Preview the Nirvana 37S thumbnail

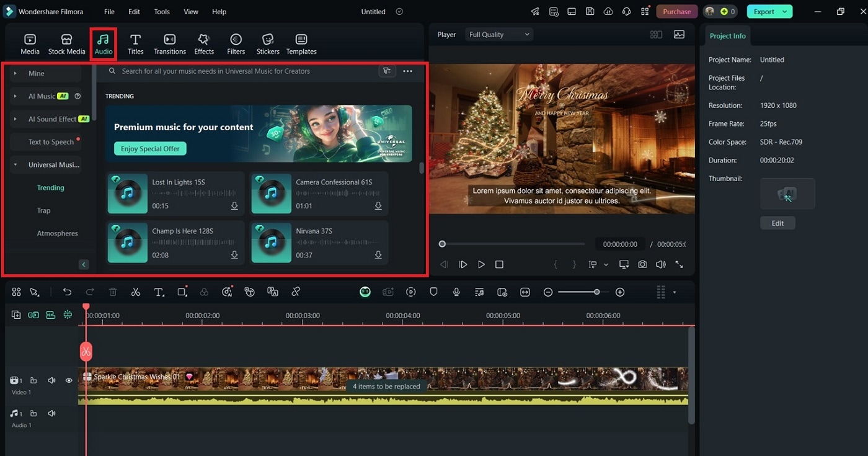tap(272, 243)
